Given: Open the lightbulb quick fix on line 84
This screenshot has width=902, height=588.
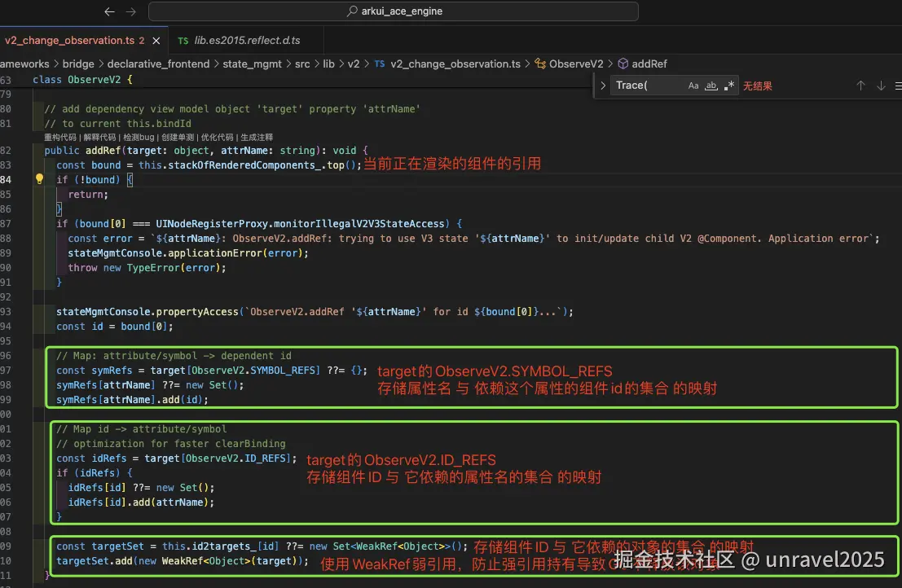Looking at the screenshot, I should [39, 178].
